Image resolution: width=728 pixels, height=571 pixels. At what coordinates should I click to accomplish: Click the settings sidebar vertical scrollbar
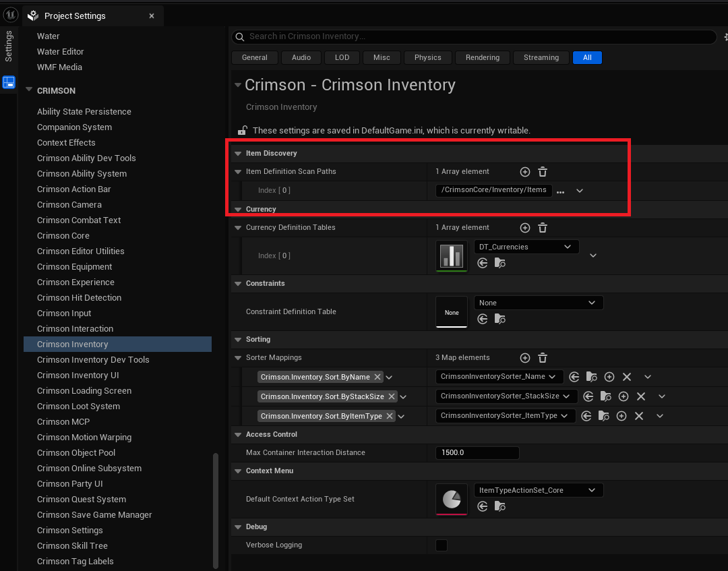point(216,510)
